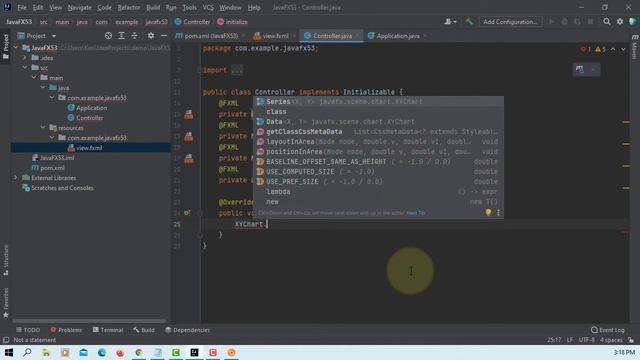Viewport: 640px width, 360px height.
Task: Open Microsoft Edge from taskbar
Action: 102,352
